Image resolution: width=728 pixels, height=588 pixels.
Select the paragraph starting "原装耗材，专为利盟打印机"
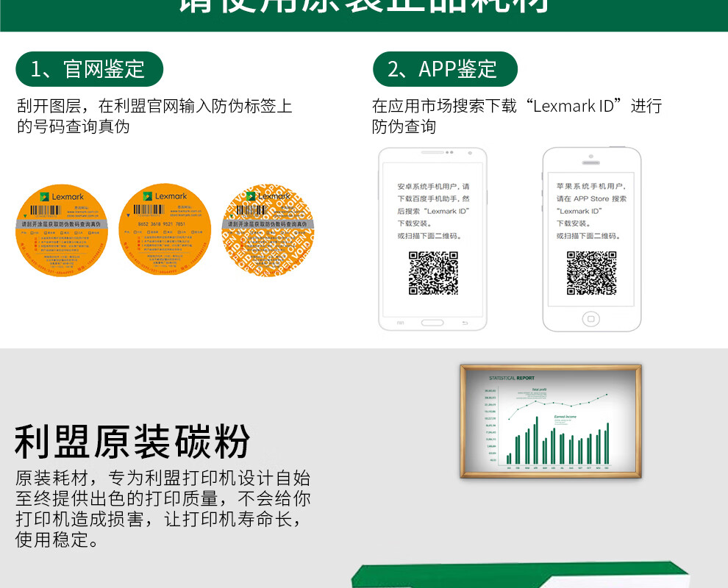[163, 509]
